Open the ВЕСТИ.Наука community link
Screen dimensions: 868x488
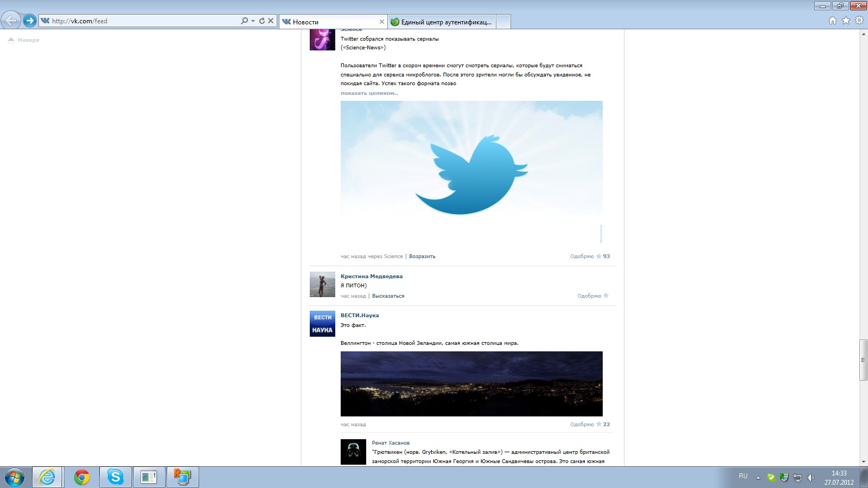360,315
